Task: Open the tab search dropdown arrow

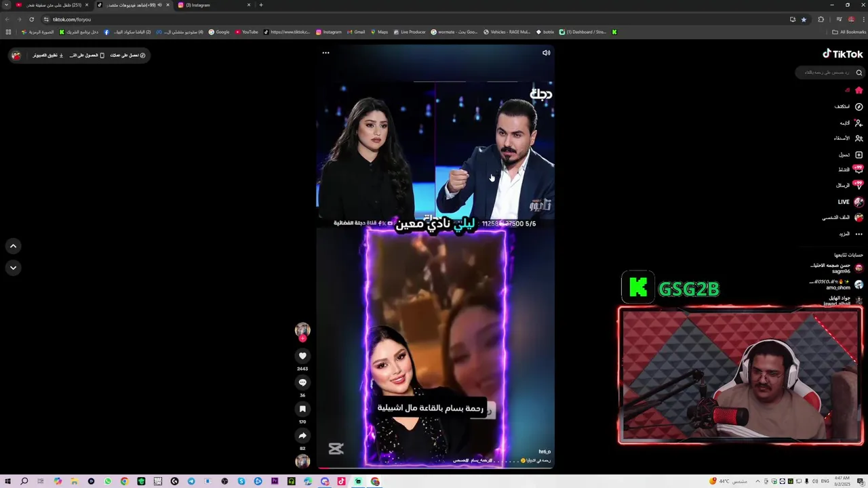Action: [x=6, y=5]
